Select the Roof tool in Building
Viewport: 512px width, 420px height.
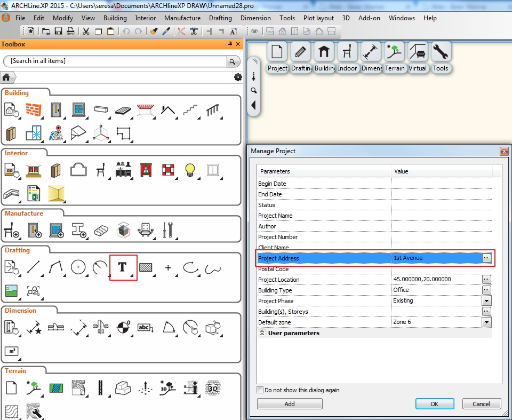click(x=168, y=110)
